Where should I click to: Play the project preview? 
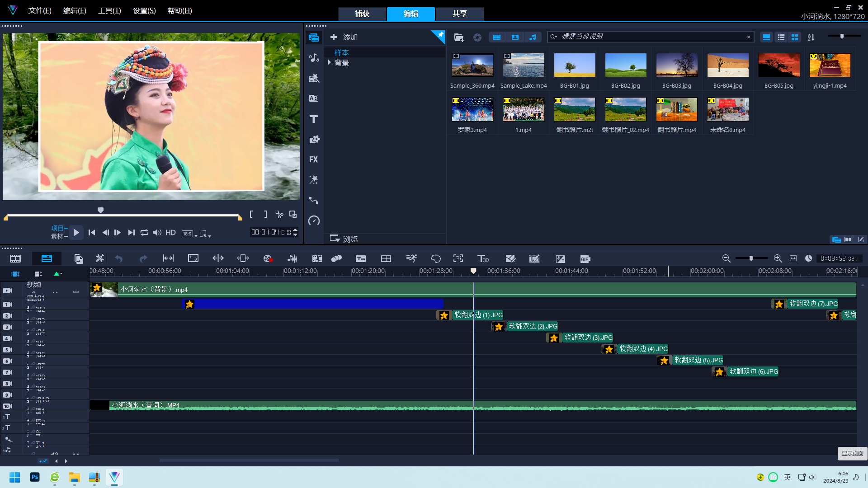tap(76, 232)
